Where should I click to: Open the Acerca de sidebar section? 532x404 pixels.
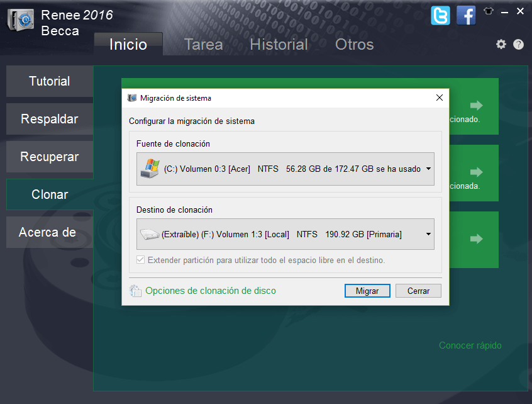point(50,232)
